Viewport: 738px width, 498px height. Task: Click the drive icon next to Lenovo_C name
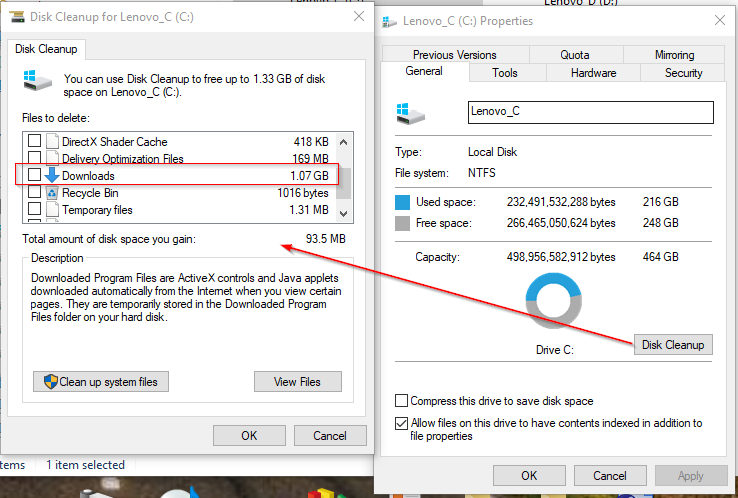point(410,113)
